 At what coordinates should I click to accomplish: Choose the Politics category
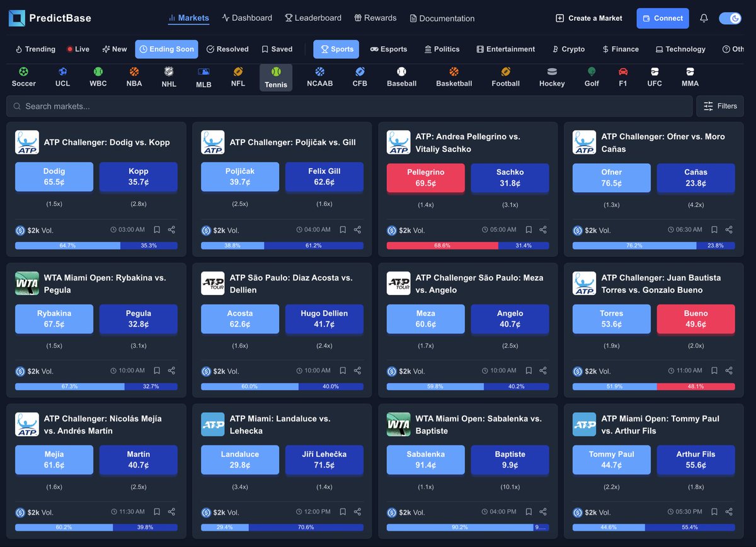[442, 49]
